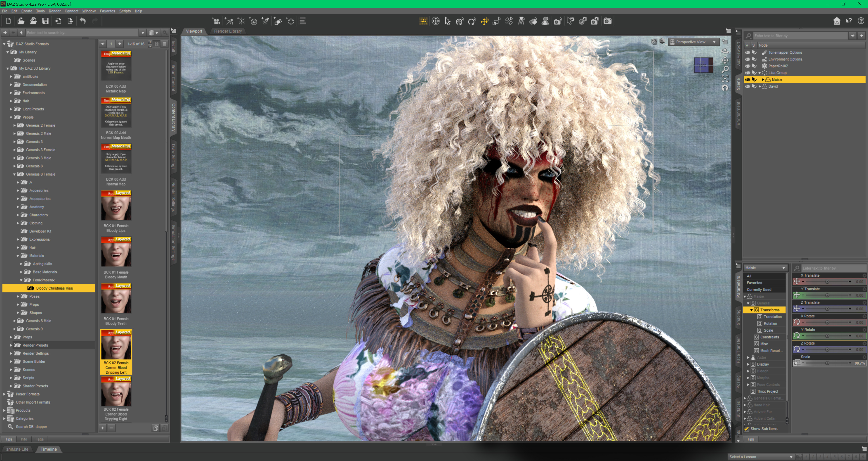Select the Scale tool
Image resolution: width=868 pixels, height=461 pixels.
coord(497,21)
